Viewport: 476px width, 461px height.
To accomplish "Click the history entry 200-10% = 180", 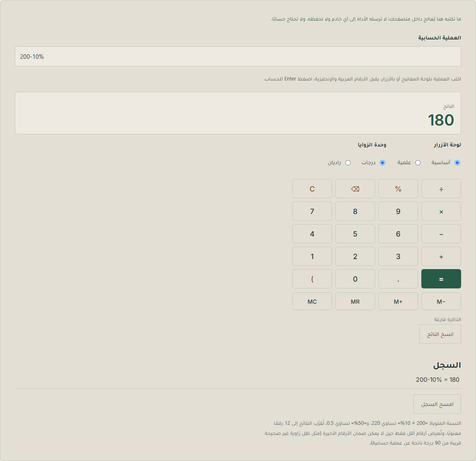I will 437,380.
